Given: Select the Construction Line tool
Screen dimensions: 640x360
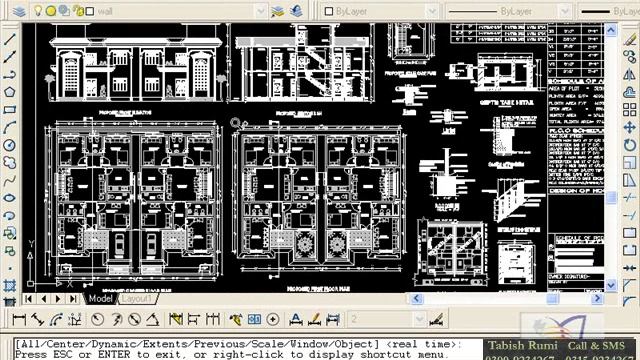Looking at the screenshot, I should tap(9, 57).
